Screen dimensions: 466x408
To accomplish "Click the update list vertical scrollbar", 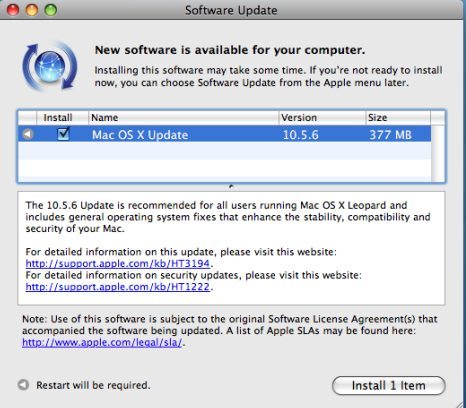I will 438,153.
